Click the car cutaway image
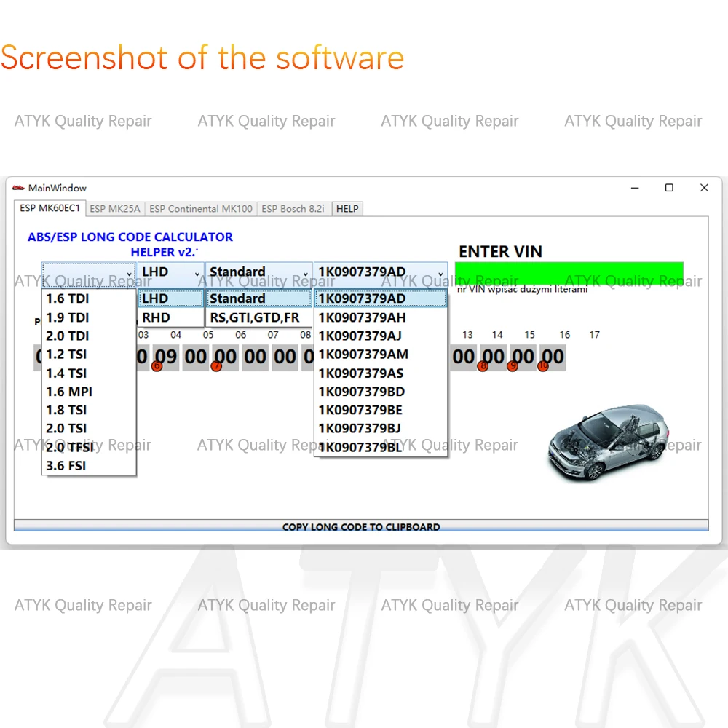 (609, 443)
